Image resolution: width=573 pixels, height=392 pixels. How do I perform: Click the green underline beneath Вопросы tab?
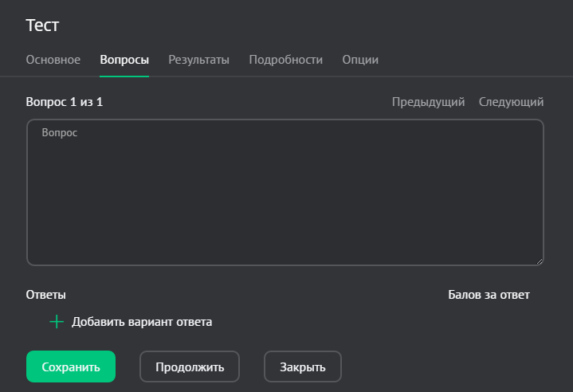(124, 76)
